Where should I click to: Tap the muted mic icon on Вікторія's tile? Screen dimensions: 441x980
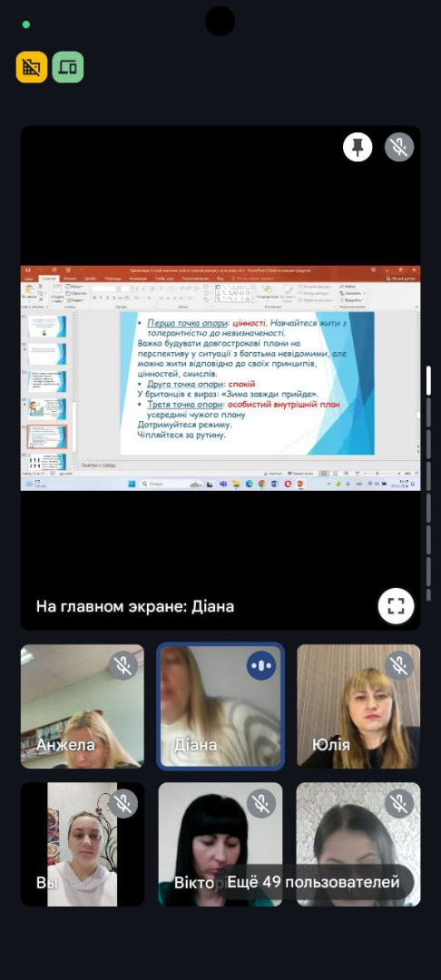point(261,803)
